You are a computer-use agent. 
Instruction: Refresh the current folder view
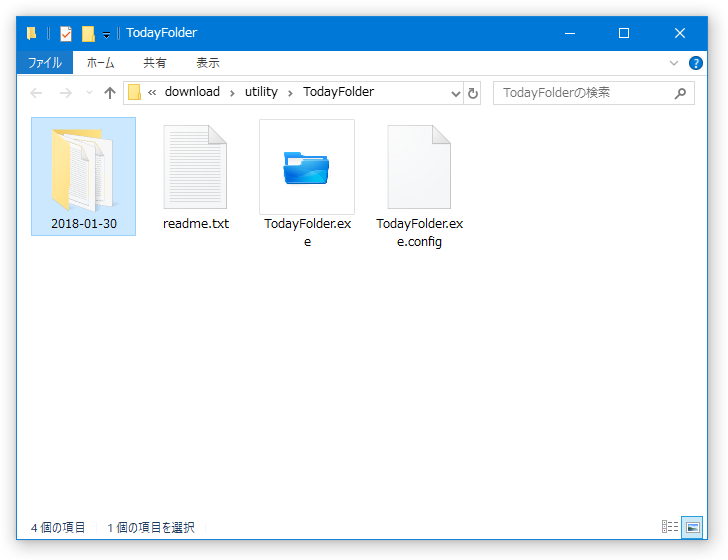coord(473,93)
